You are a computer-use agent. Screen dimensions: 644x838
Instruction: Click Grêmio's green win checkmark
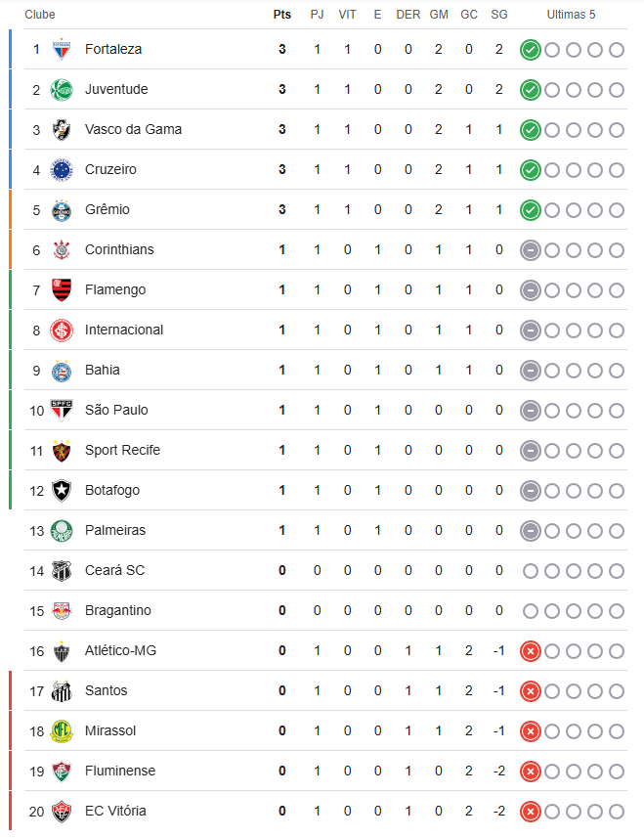pyautogui.click(x=531, y=210)
